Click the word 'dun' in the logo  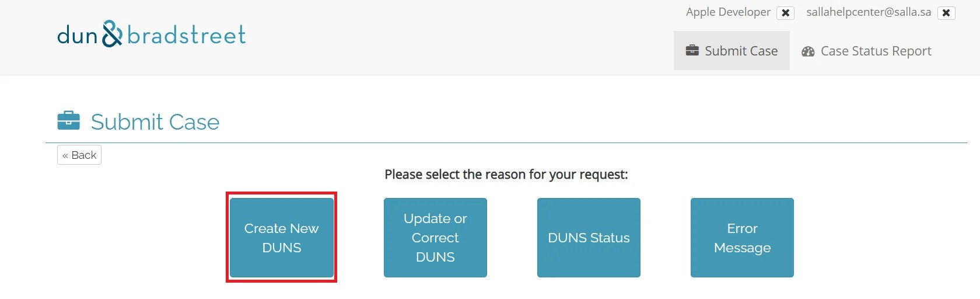tap(77, 36)
